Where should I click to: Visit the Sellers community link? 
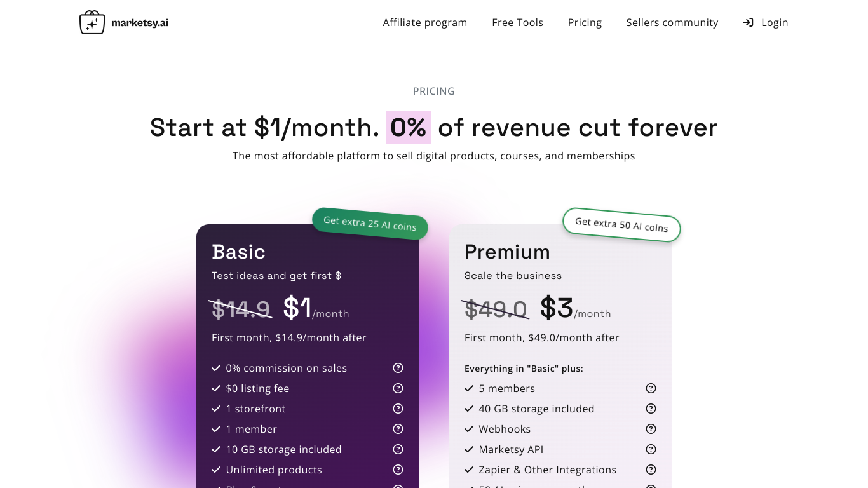coord(672,22)
